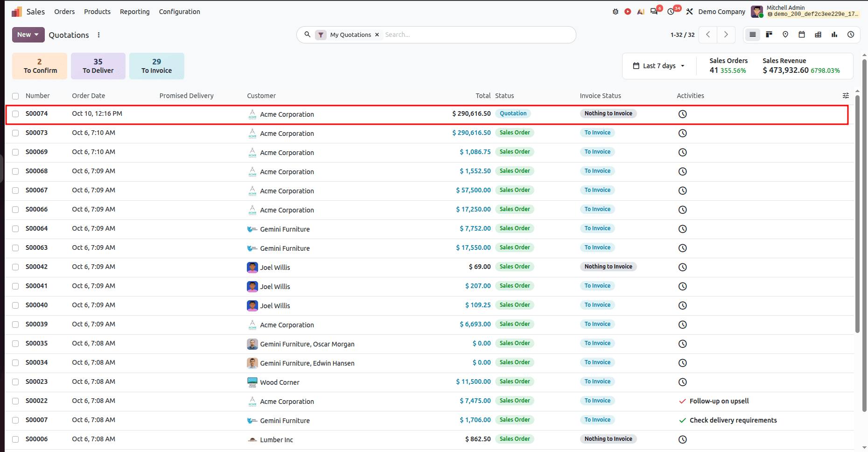Open the conversations messages icon

click(654, 12)
